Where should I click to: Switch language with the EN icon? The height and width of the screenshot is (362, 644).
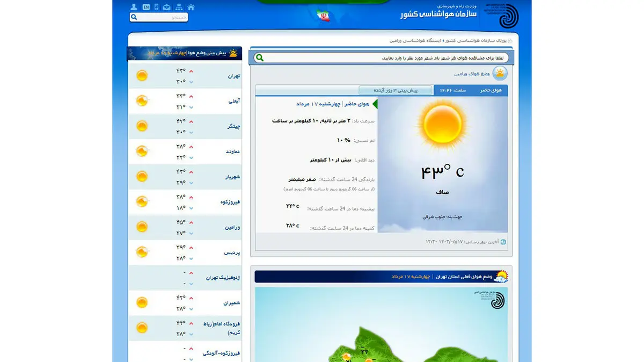[x=146, y=7]
